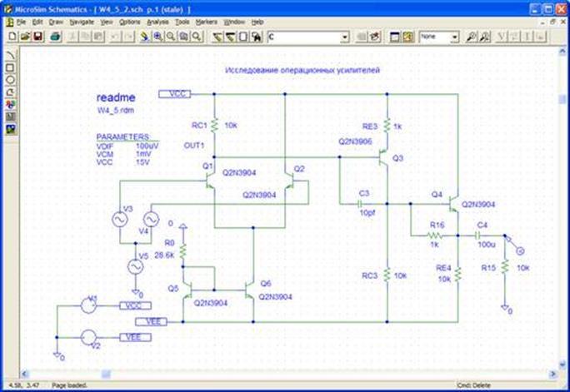570x392 pixels.
Task: Click the vertical scrollbar thumb
Action: pyautogui.click(x=562, y=99)
